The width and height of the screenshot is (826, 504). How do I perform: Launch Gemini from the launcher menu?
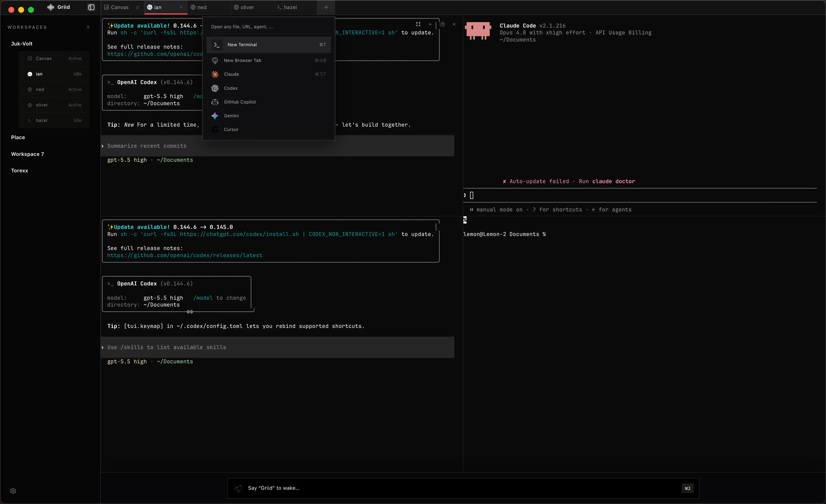pos(268,116)
